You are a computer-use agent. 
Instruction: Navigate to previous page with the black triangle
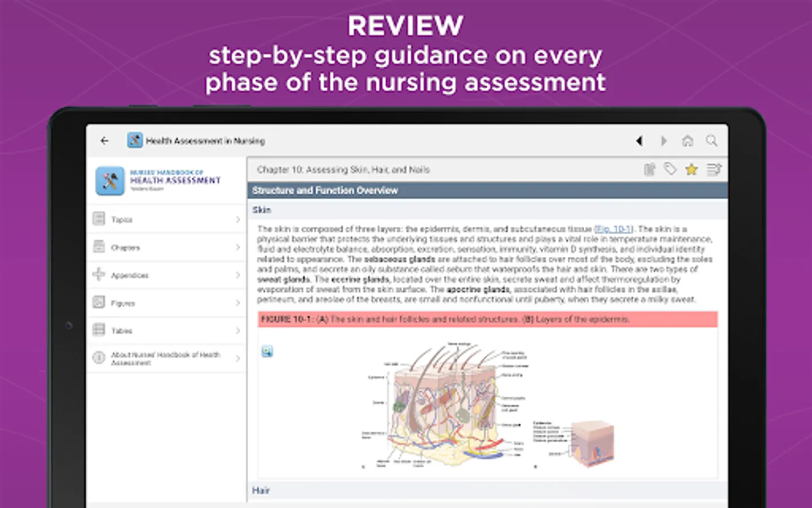tap(639, 141)
